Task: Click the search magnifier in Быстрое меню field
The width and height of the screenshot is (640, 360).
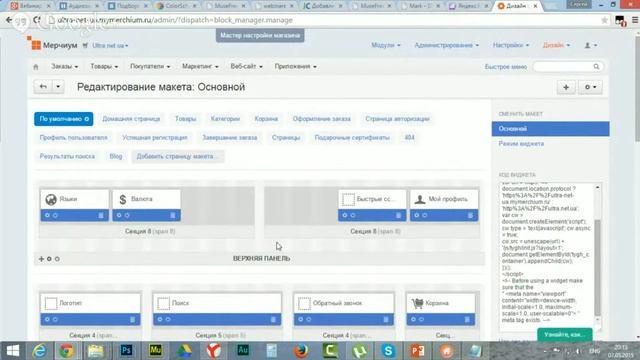Action: point(596,66)
